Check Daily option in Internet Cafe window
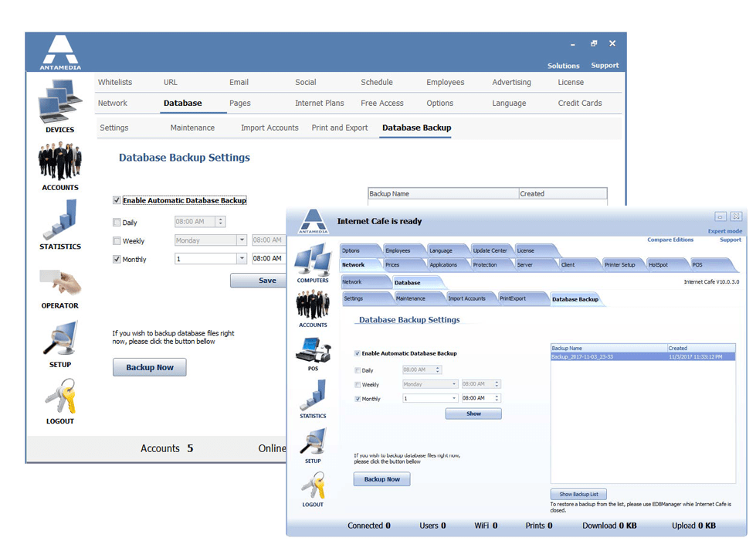This screenshot has width=756, height=548. 358,370
